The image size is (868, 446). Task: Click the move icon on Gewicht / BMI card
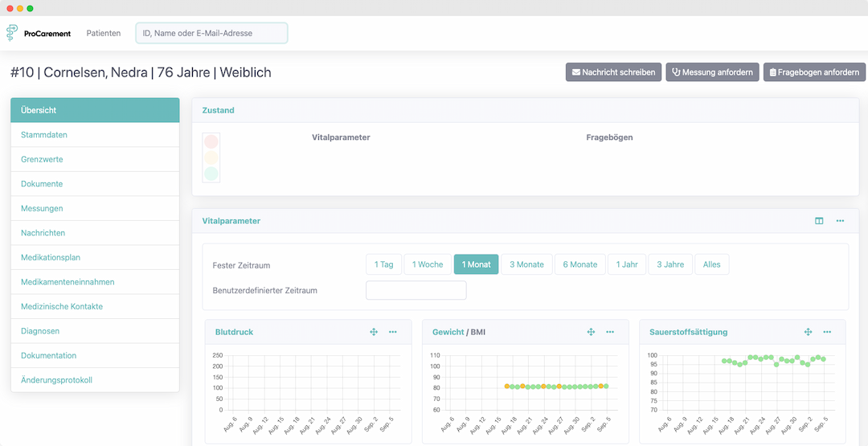pyautogui.click(x=591, y=332)
